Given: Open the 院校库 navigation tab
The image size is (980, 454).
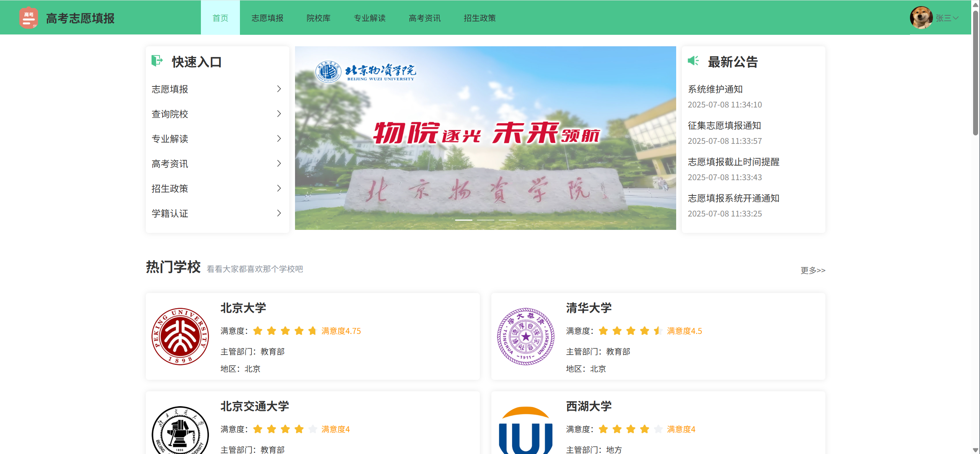Looking at the screenshot, I should (318, 18).
